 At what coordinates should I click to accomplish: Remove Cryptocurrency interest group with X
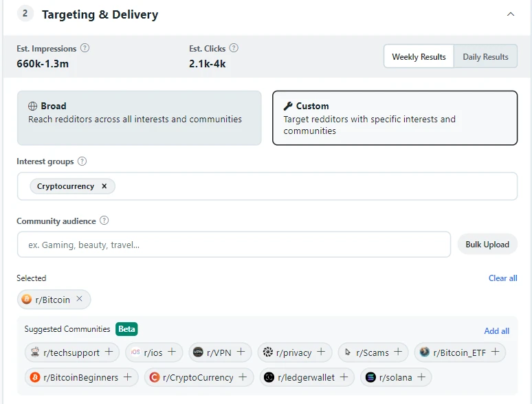pos(104,186)
